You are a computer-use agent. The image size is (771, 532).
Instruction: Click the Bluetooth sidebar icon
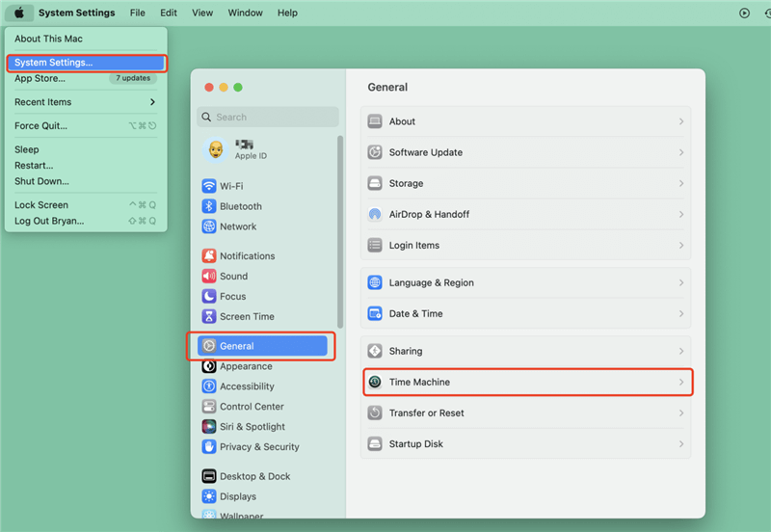coord(209,206)
